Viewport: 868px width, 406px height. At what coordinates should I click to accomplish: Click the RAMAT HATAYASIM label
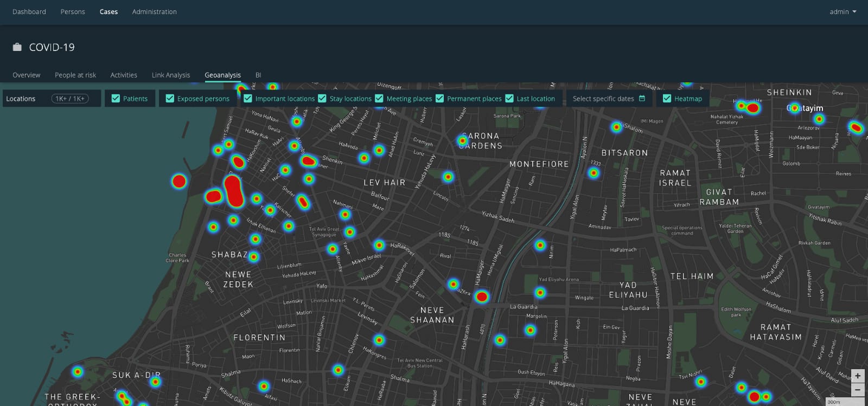tap(776, 332)
